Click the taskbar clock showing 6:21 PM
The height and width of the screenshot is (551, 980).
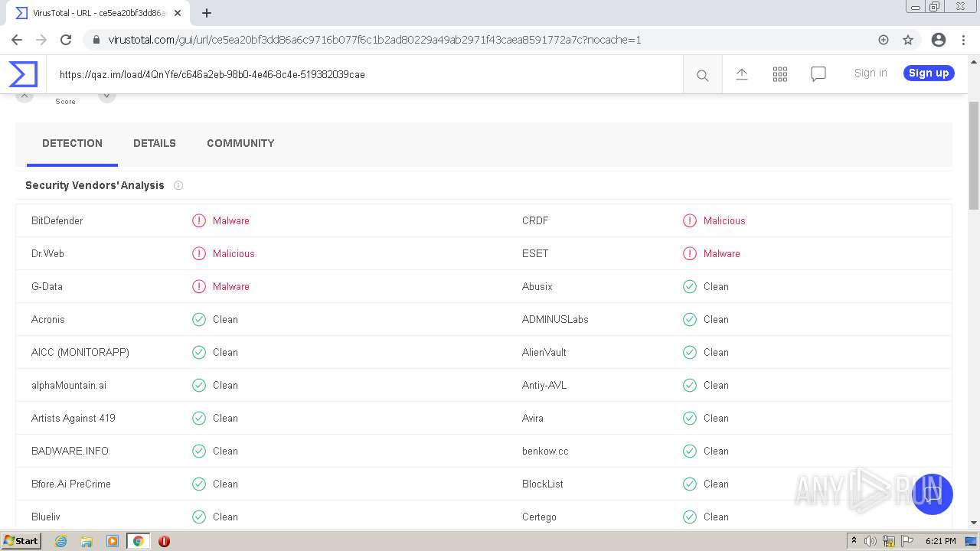[940, 541]
